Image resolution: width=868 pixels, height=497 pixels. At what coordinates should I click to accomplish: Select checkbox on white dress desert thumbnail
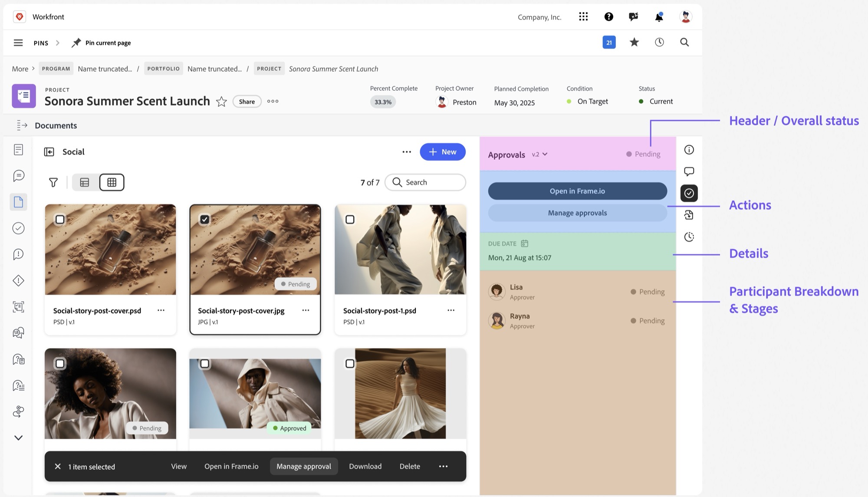(x=350, y=364)
